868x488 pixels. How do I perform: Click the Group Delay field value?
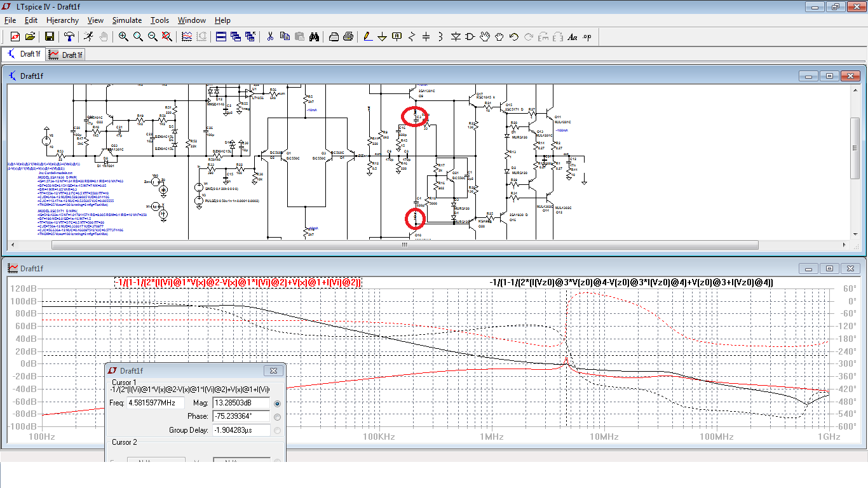pyautogui.click(x=241, y=430)
